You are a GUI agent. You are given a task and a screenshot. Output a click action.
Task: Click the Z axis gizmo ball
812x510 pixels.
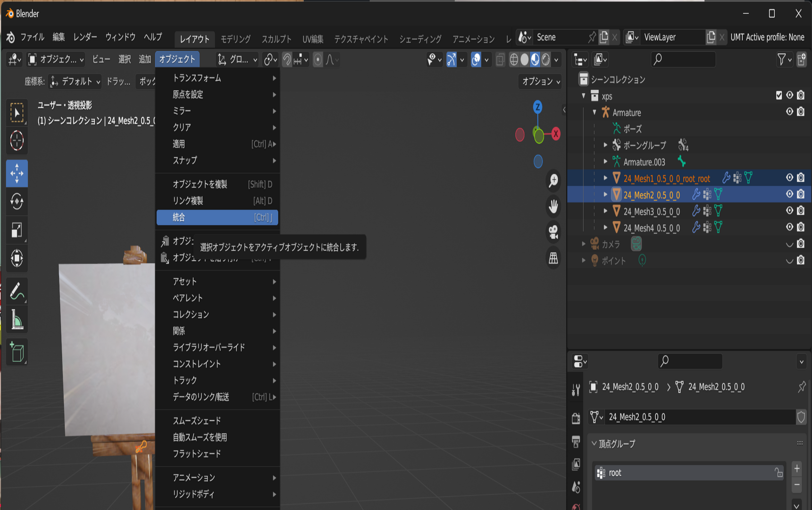point(537,107)
